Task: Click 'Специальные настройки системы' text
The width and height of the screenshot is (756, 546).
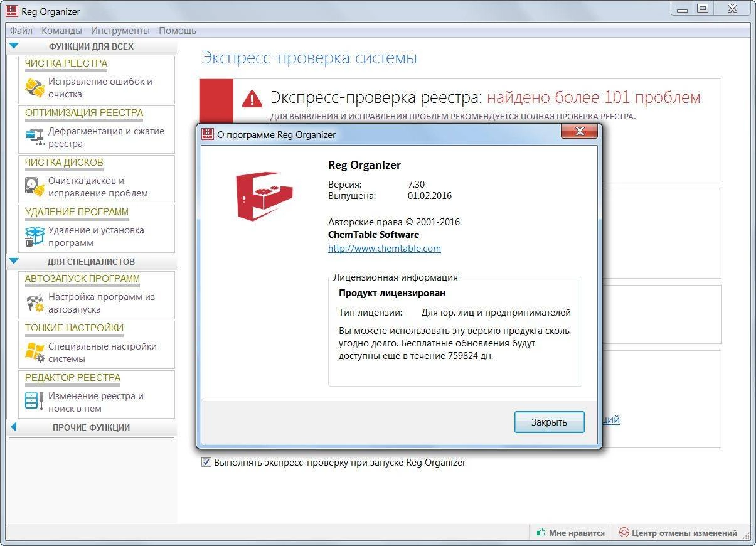Action: coord(102,353)
